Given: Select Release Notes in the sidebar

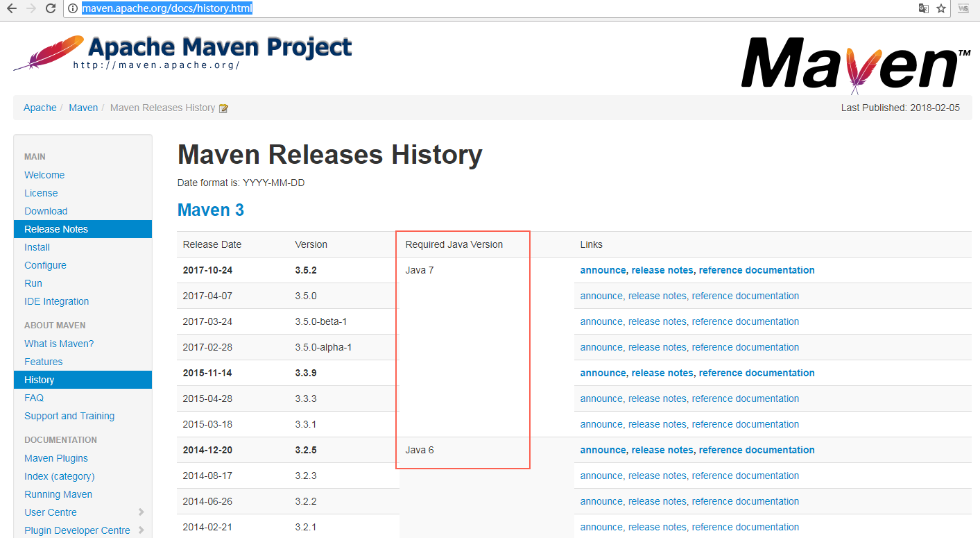Looking at the screenshot, I should click(x=56, y=228).
